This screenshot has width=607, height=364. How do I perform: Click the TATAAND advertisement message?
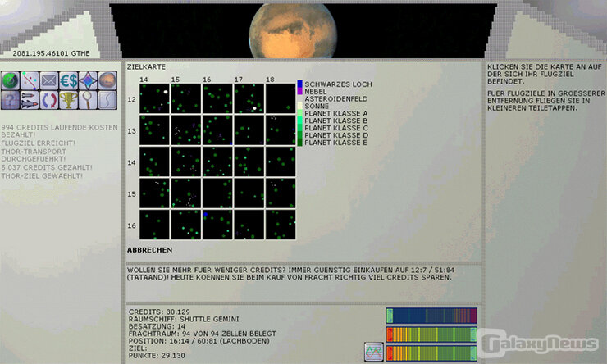point(290,274)
